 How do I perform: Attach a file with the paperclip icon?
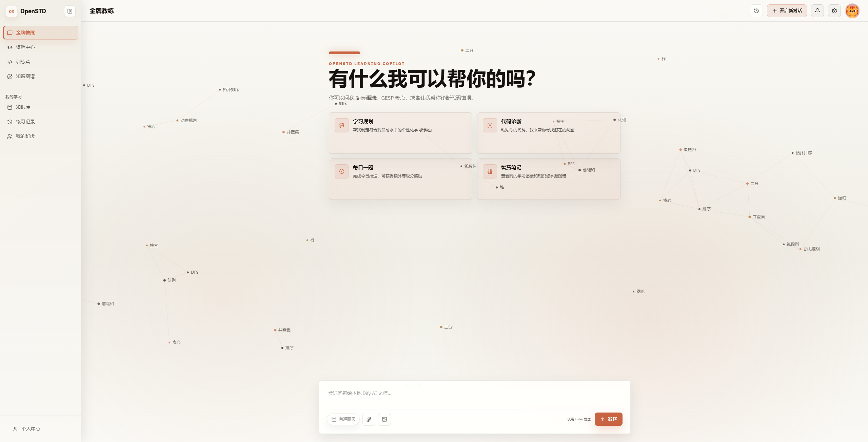tap(369, 419)
